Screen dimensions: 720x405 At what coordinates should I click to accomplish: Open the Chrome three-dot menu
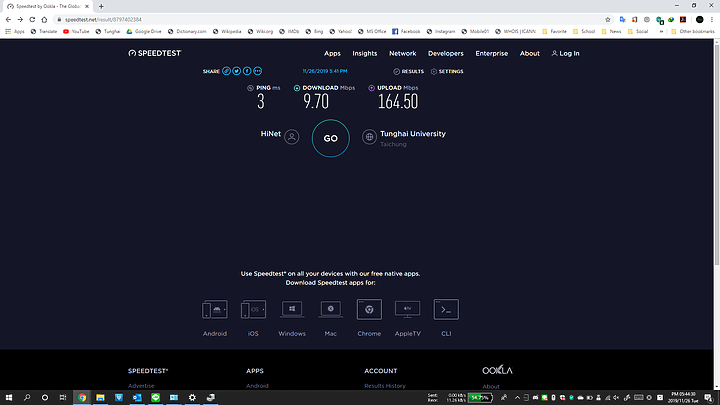click(x=712, y=20)
